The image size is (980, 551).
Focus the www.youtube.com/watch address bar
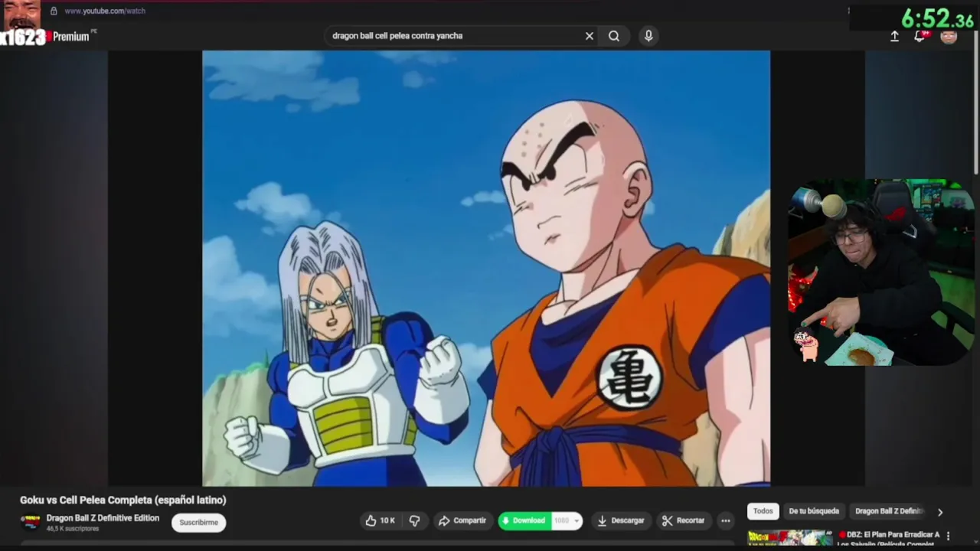(x=105, y=11)
